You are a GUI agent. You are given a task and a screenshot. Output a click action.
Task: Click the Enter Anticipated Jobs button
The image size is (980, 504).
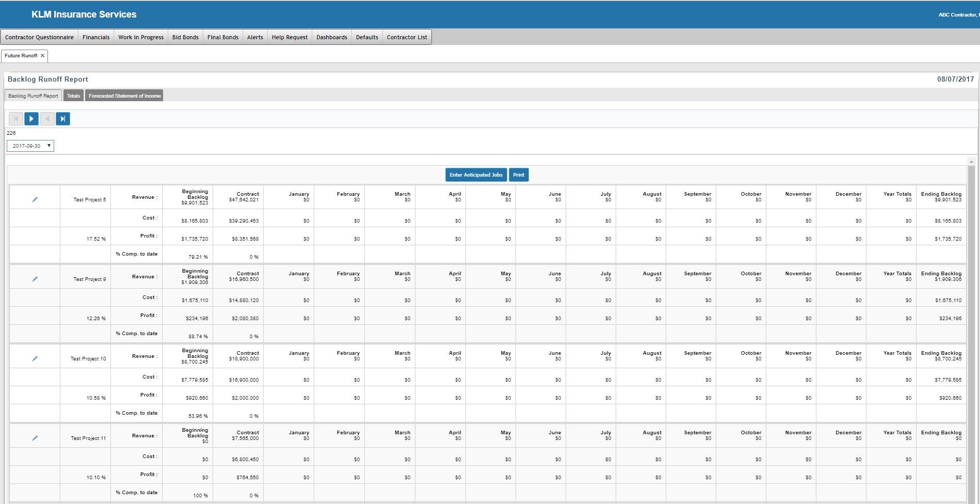tap(476, 175)
